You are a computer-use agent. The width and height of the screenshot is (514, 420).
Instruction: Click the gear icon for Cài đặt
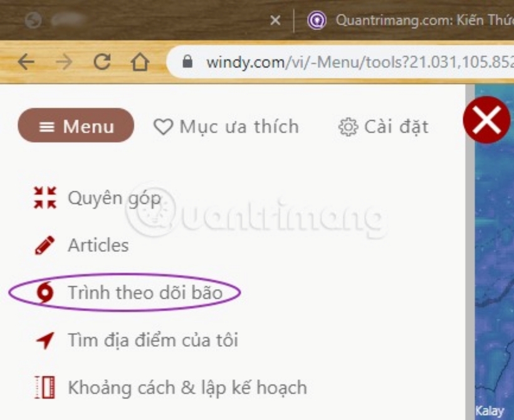point(348,127)
